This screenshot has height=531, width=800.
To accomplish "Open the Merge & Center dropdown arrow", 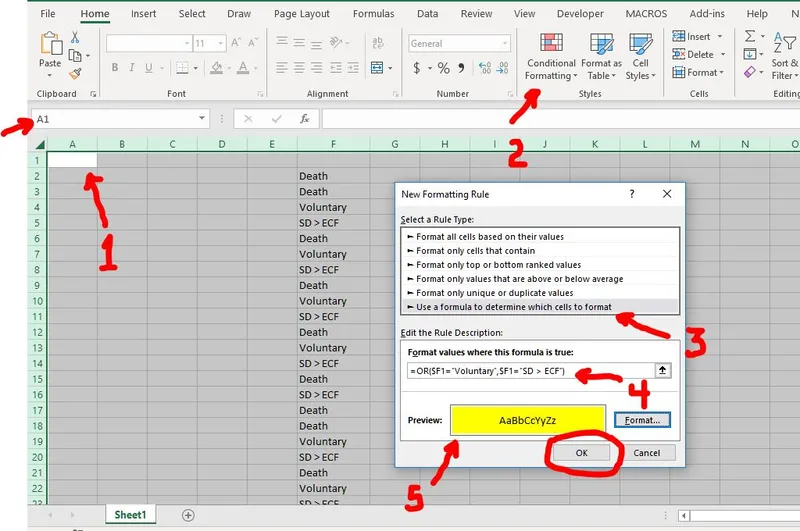I will point(390,68).
